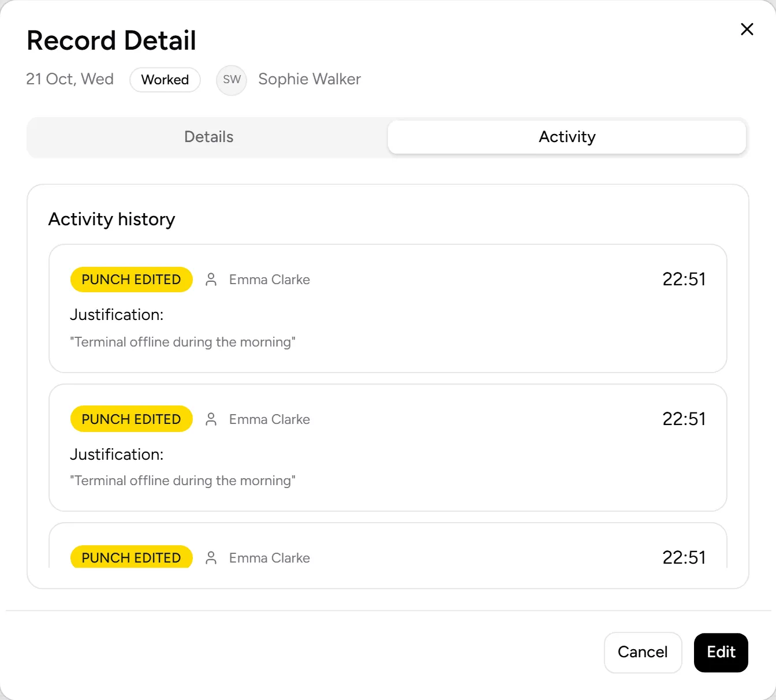
Task: Click Emma Clarke in the bottom activity entry
Action: pos(270,558)
